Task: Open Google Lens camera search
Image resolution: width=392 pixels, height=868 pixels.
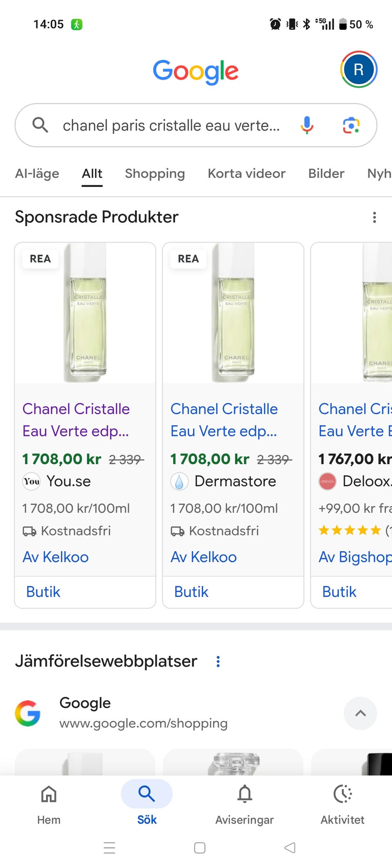Action: tap(351, 125)
